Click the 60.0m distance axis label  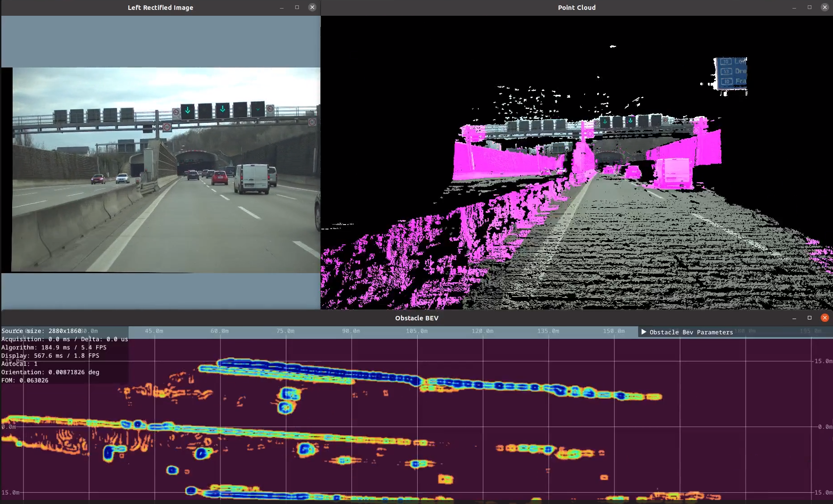[220, 331]
